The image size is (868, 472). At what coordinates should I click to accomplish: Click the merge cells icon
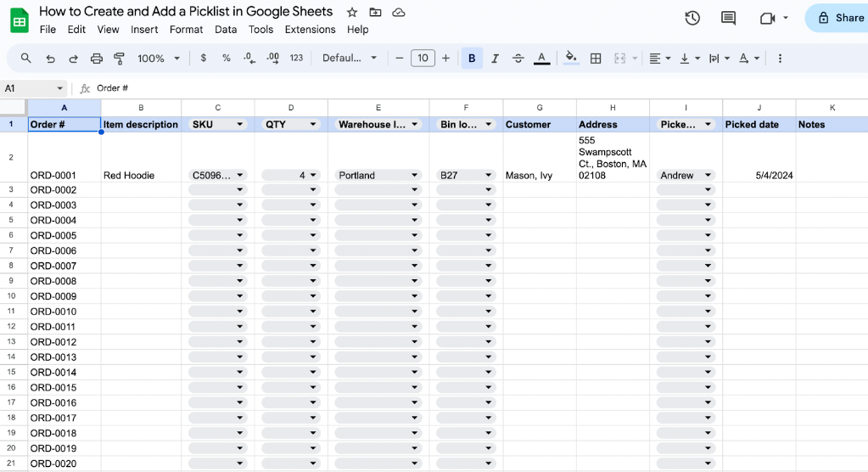point(620,59)
